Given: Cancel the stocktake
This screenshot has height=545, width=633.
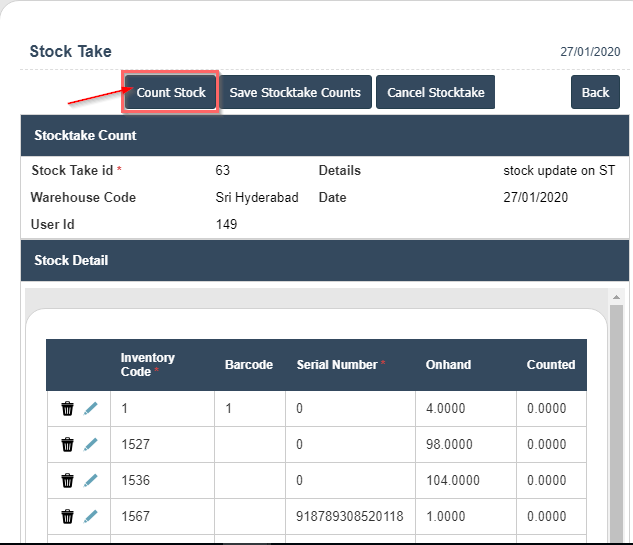Looking at the screenshot, I should coord(435,92).
